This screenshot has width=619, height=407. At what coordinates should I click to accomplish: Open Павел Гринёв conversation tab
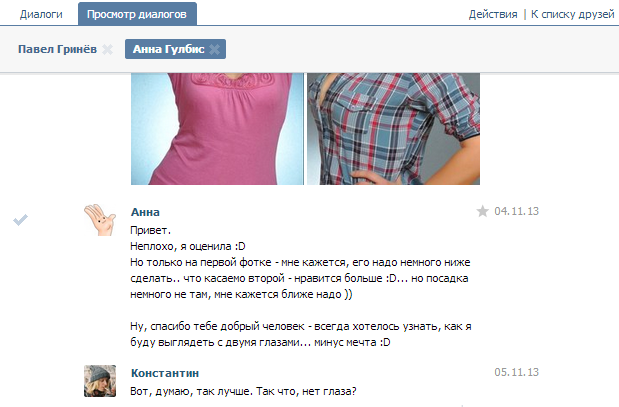[x=57, y=49]
